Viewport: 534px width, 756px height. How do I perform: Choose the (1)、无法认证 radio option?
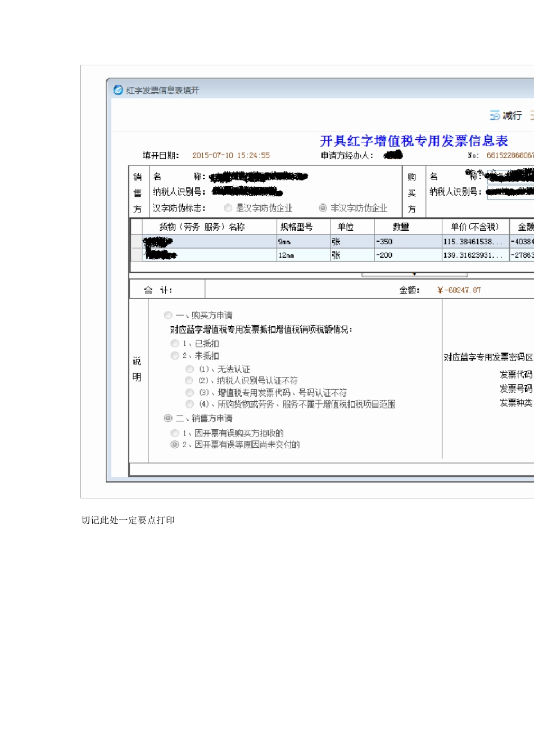(189, 369)
